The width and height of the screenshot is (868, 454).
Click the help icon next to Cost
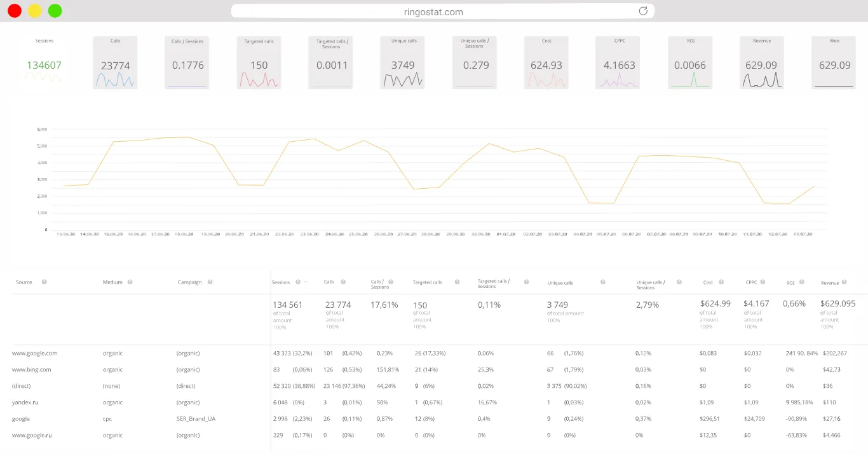click(721, 282)
